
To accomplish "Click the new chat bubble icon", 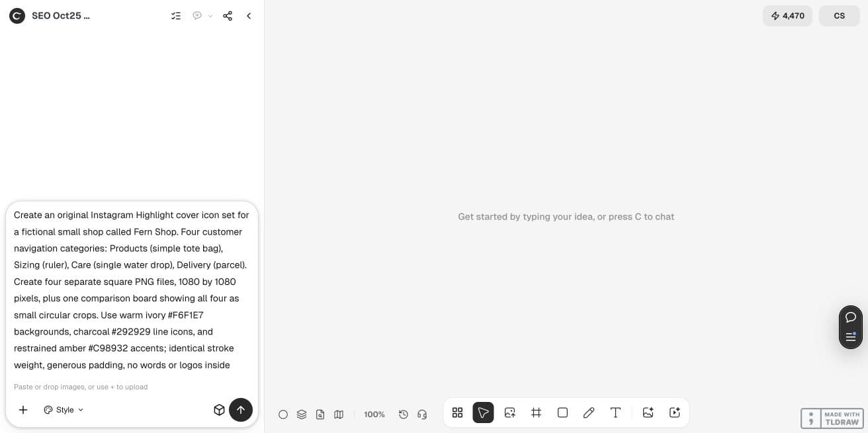I will click(x=197, y=16).
